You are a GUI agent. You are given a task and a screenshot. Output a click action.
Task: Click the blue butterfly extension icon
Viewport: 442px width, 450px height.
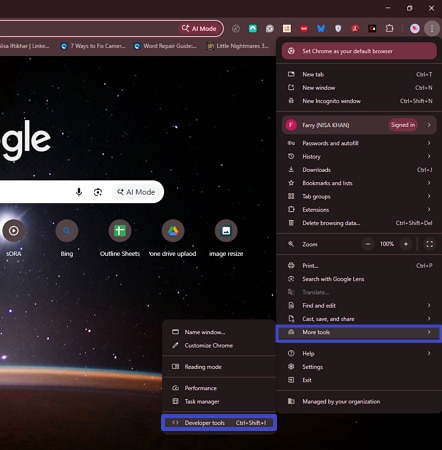(x=321, y=29)
